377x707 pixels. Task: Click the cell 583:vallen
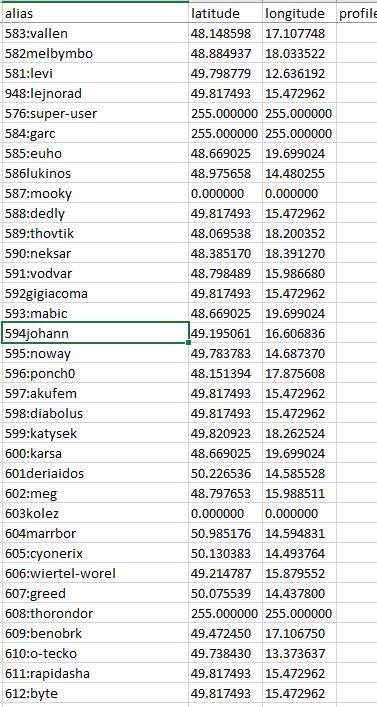(x=95, y=34)
